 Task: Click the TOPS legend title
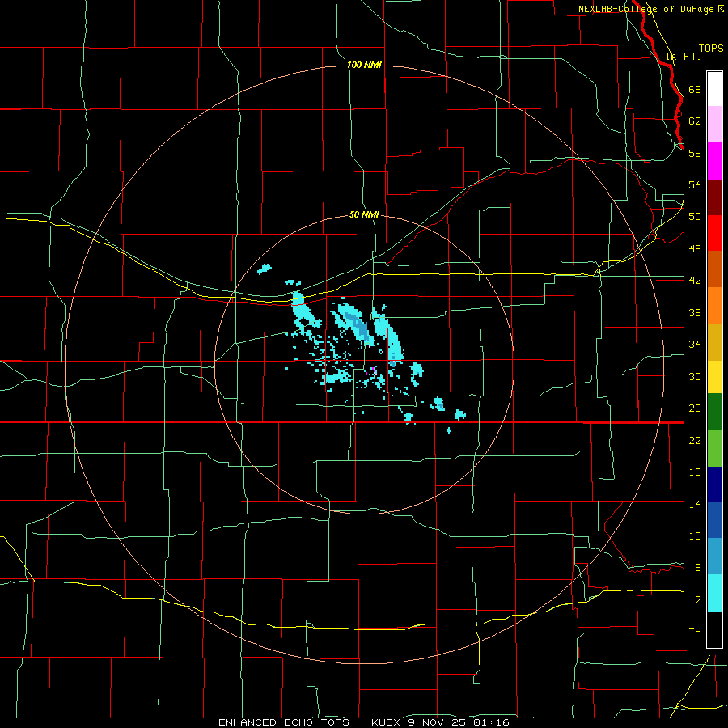pyautogui.click(x=711, y=48)
